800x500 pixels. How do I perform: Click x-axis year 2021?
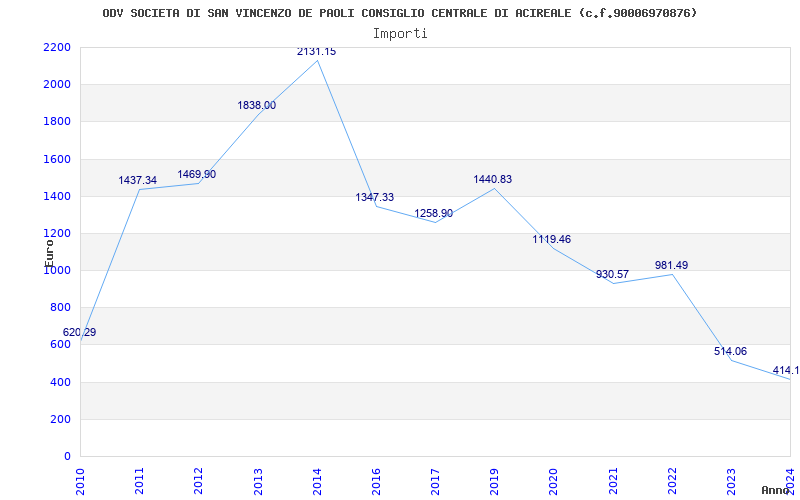(x=613, y=481)
